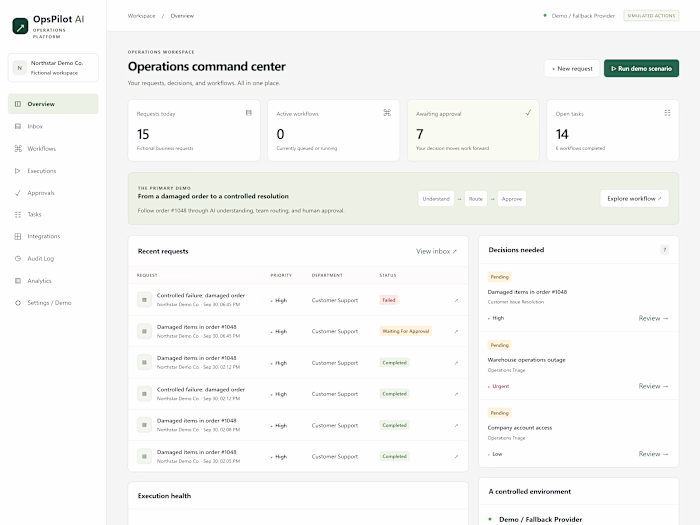The width and height of the screenshot is (700, 525).
Task: Click the Approve step chip
Action: (512, 199)
